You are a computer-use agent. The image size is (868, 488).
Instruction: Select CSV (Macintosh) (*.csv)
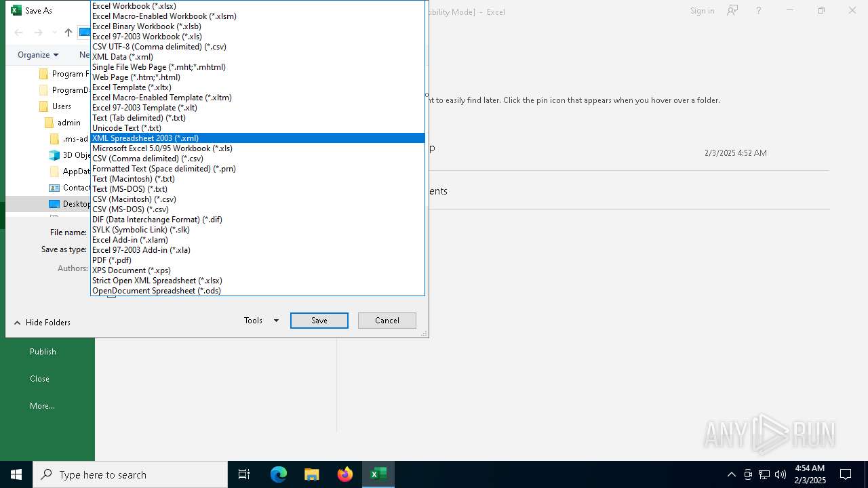click(x=258, y=199)
